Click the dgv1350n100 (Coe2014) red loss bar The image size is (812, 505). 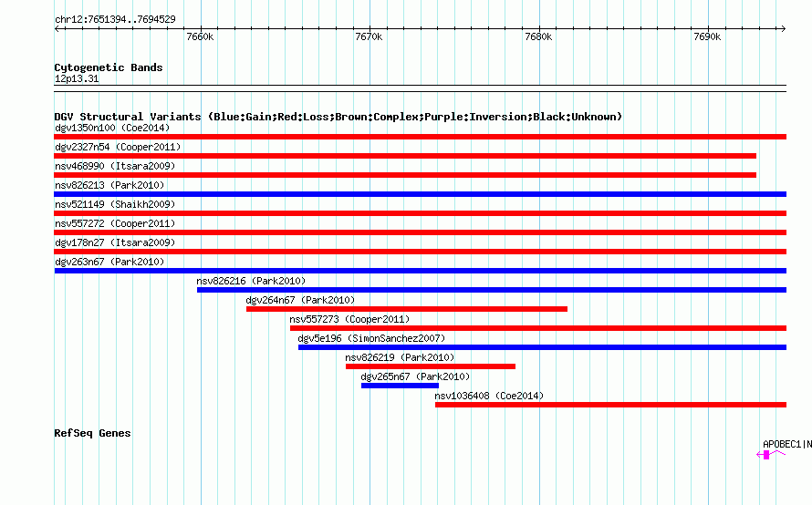click(x=420, y=137)
